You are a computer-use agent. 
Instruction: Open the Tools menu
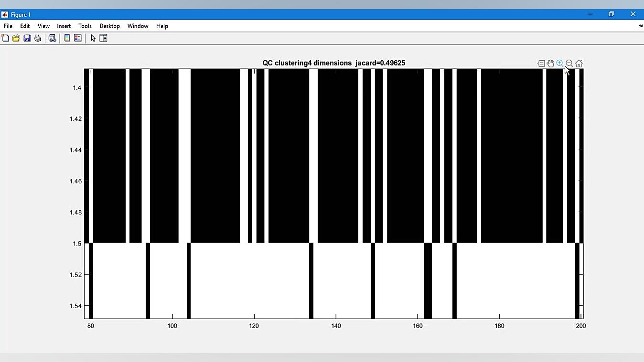85,26
